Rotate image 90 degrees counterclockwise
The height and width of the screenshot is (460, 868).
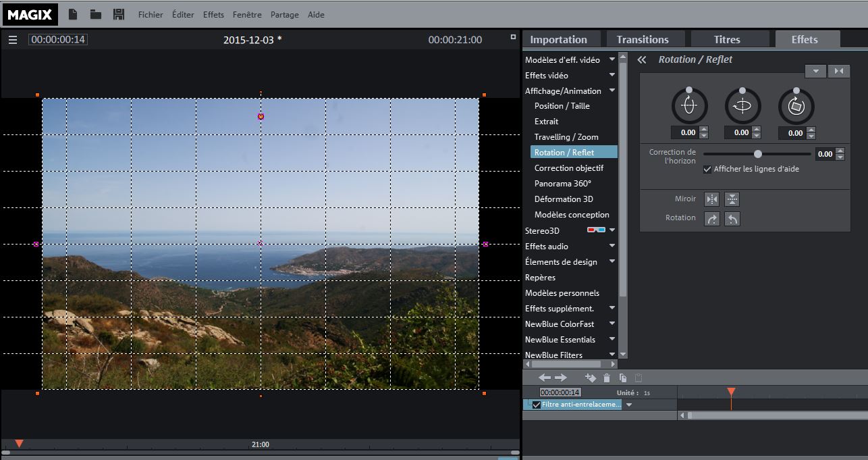click(x=732, y=219)
